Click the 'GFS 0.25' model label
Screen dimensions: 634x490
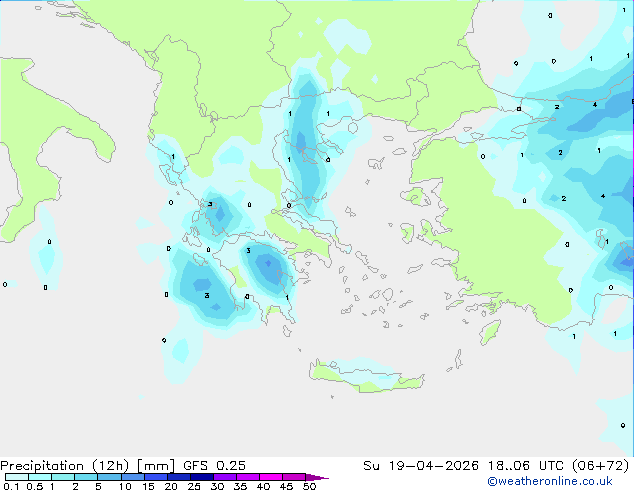(214, 466)
